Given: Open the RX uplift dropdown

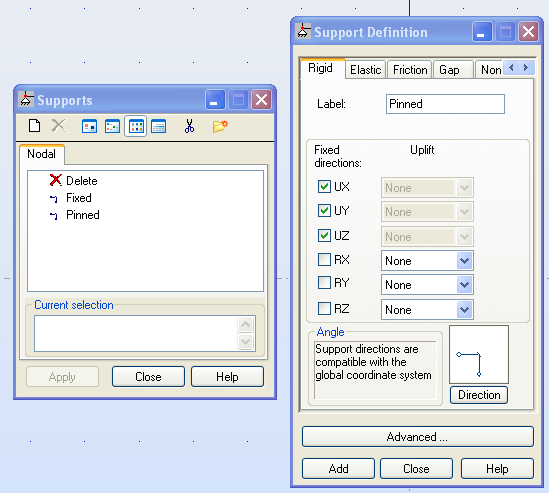Looking at the screenshot, I should click(427, 261).
